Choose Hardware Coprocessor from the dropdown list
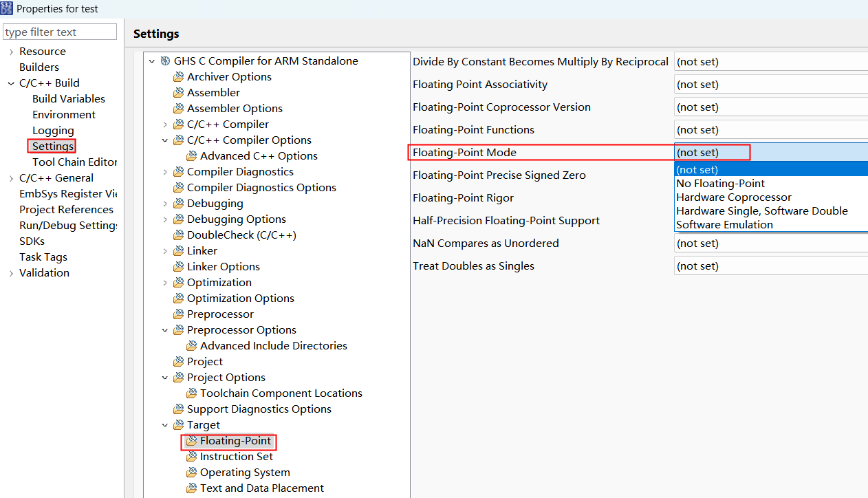Viewport: 868px width, 498px height. click(x=734, y=197)
